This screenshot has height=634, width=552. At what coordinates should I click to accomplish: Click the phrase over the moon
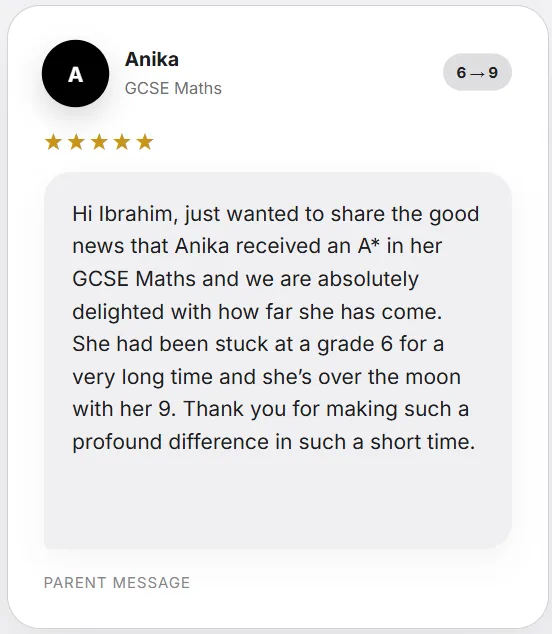[389, 377]
